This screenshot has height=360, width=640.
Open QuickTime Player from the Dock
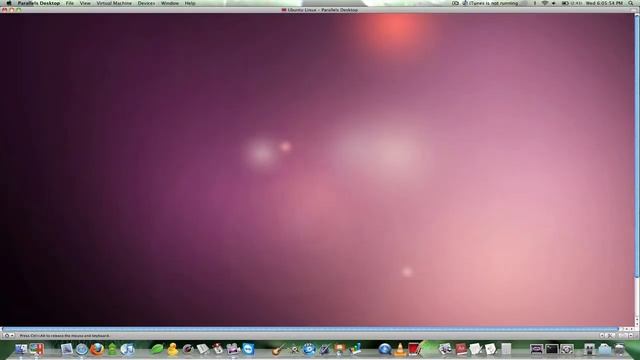tap(384, 349)
